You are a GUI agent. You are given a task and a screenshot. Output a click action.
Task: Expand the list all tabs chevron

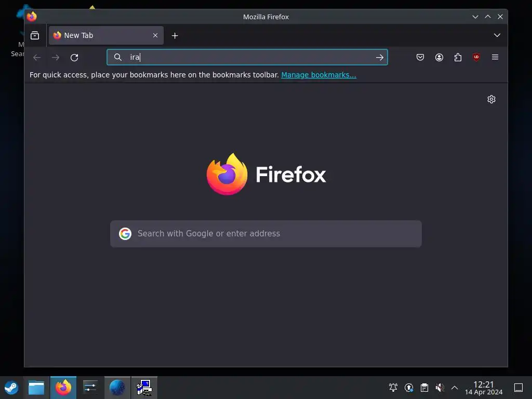point(497,35)
